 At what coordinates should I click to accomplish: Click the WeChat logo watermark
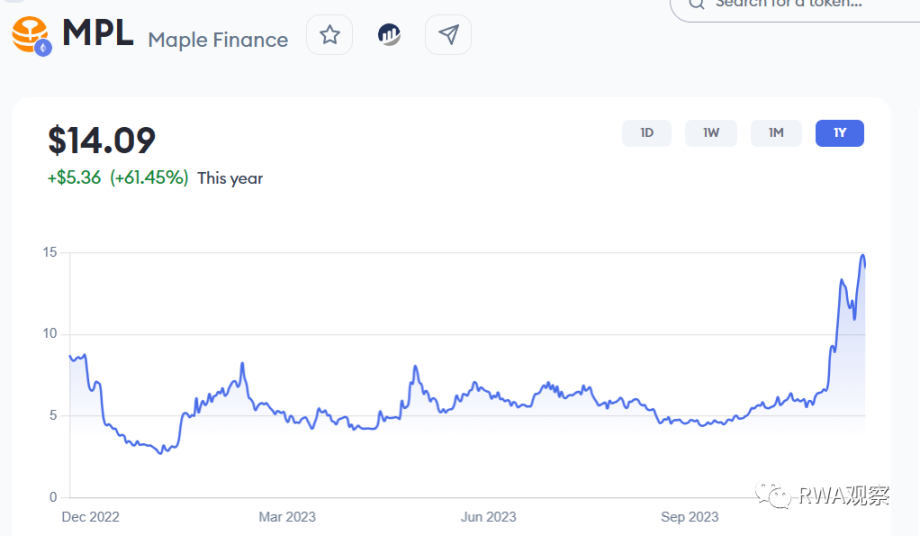tap(774, 495)
